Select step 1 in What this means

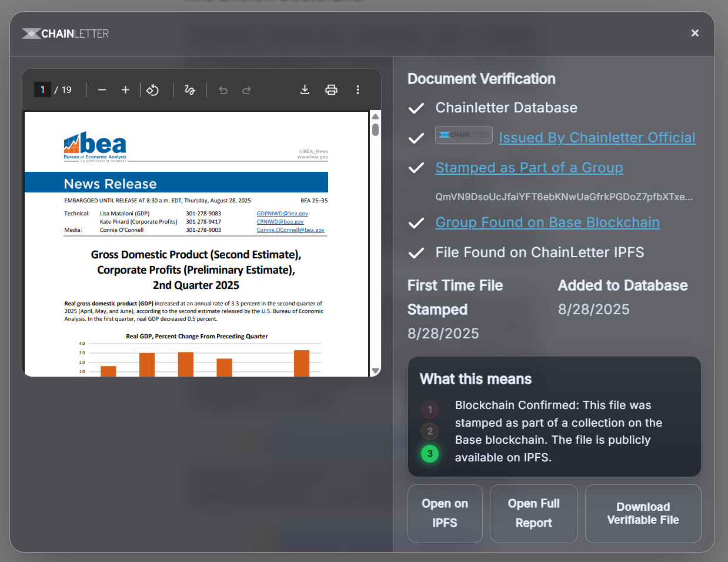pos(430,409)
